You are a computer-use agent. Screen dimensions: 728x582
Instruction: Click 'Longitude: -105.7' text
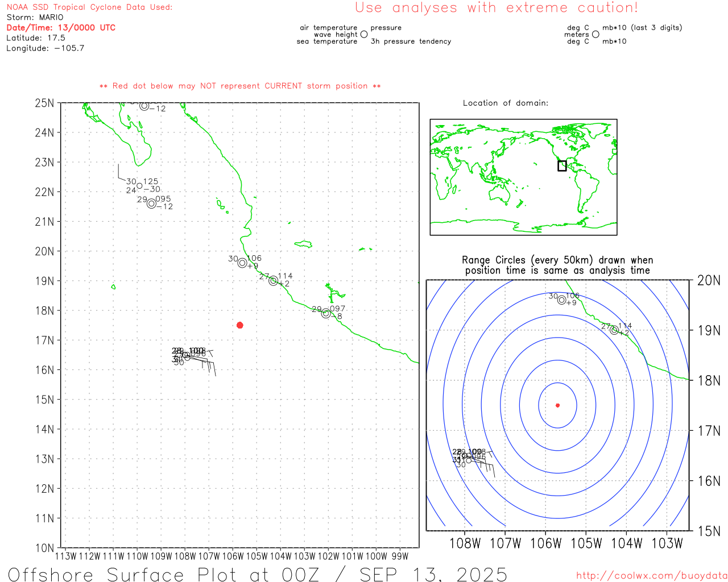(45, 48)
